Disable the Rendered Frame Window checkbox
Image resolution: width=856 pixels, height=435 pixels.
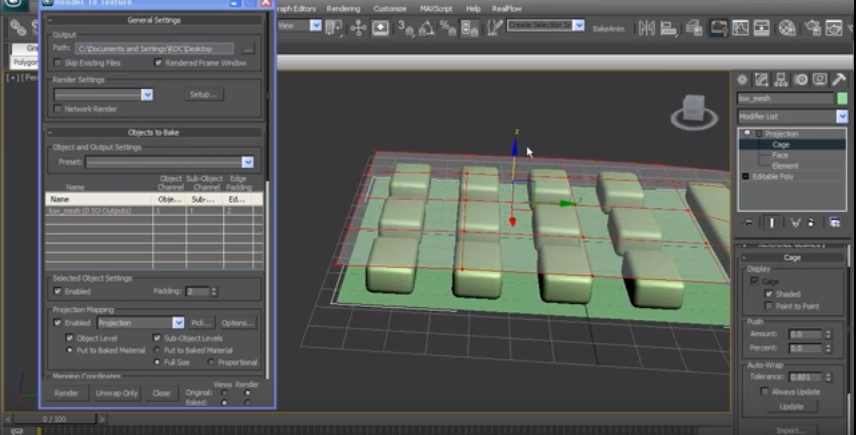coord(159,63)
